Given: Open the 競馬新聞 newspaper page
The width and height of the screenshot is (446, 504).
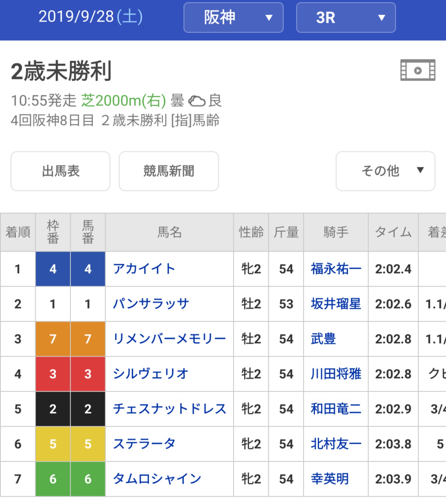Looking at the screenshot, I should point(169,171).
